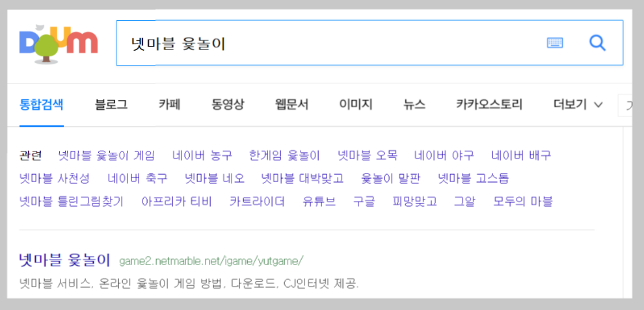Open related search 카트라이더
The height and width of the screenshot is (310, 644).
click(257, 201)
